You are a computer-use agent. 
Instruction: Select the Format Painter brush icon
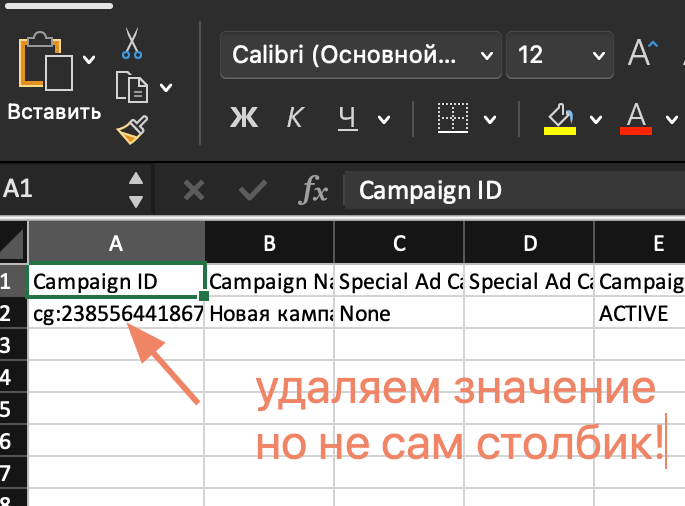tap(132, 130)
